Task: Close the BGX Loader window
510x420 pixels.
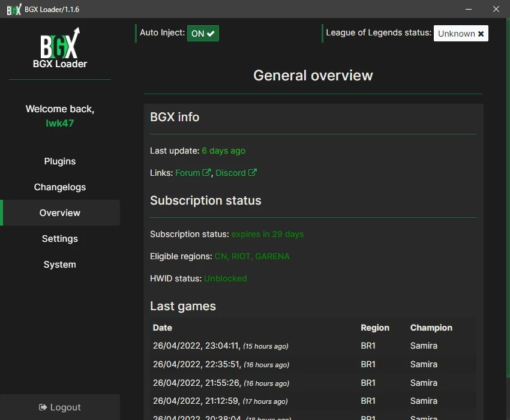Action: tap(496, 9)
